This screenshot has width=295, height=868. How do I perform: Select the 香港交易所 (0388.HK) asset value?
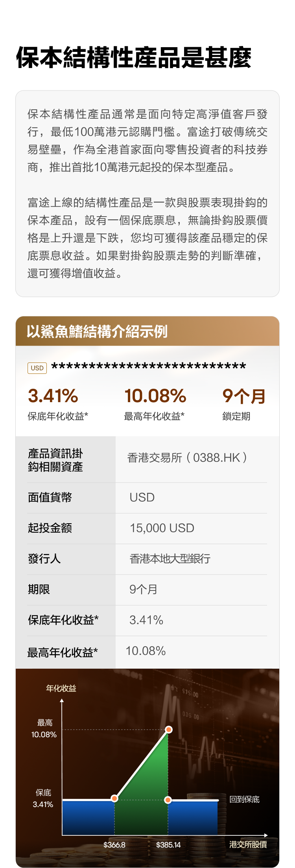[188, 458]
